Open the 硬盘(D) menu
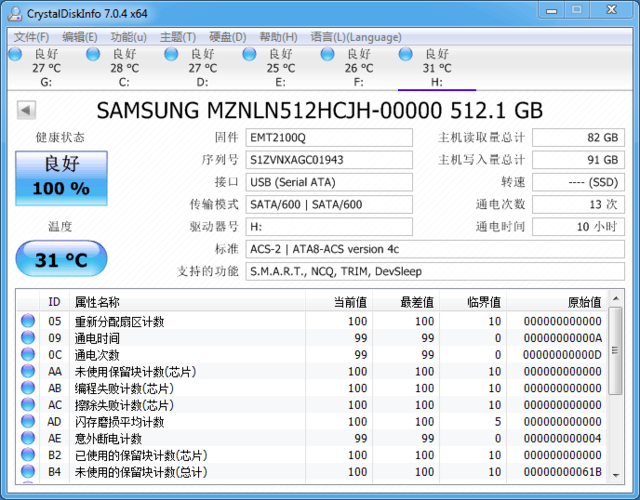Screen dimensions: 640x500 pos(227,37)
